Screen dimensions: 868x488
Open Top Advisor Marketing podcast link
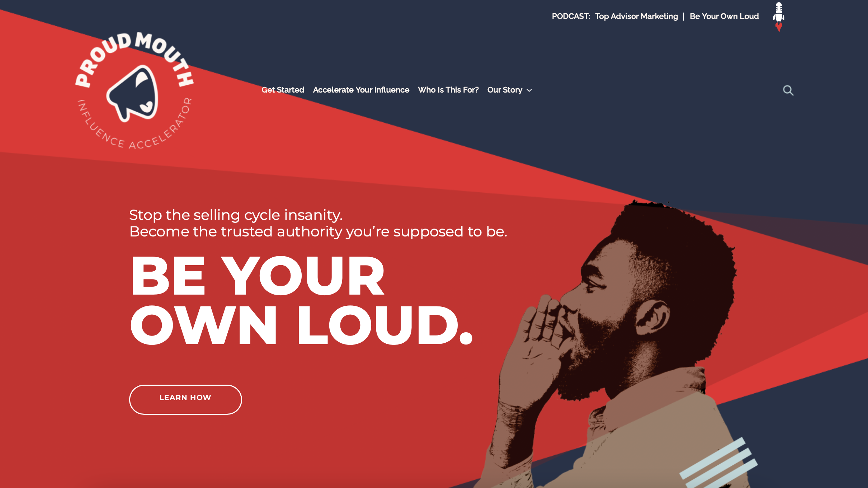pos(636,16)
